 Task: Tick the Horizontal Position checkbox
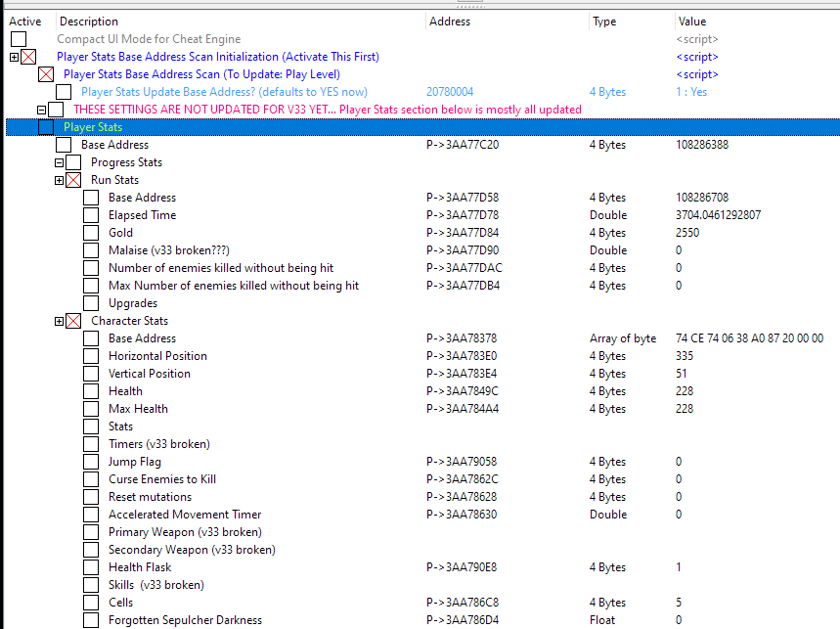91,356
